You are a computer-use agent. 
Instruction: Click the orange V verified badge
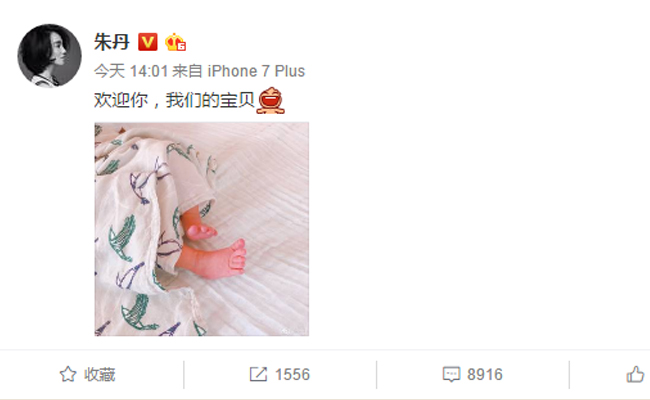pyautogui.click(x=148, y=42)
